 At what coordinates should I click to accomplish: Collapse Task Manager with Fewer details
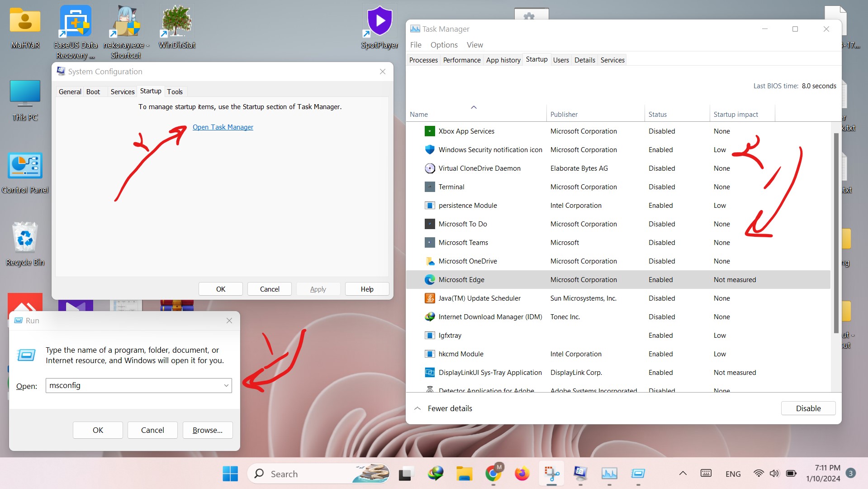pyautogui.click(x=443, y=408)
